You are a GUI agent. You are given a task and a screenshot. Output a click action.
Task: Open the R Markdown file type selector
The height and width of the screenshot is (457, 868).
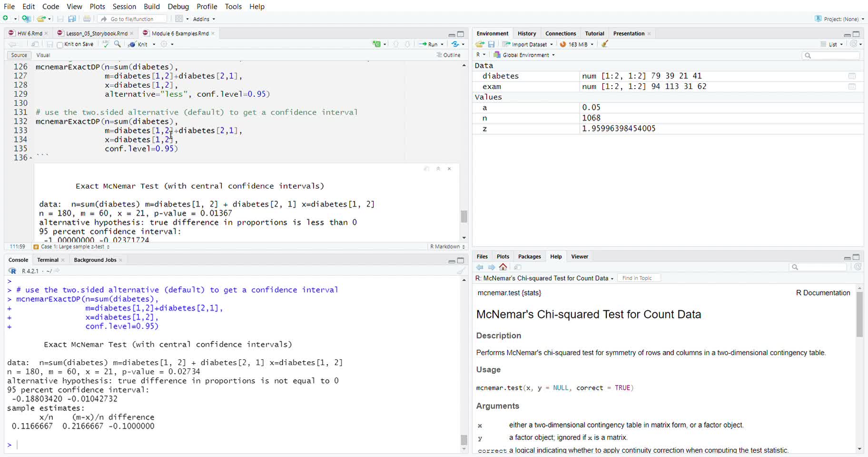pyautogui.click(x=447, y=247)
